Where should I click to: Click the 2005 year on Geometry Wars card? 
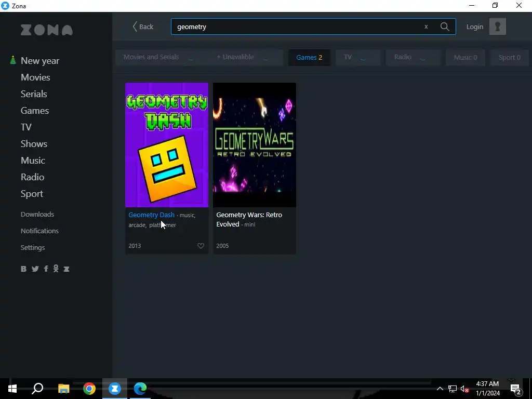[x=222, y=246]
